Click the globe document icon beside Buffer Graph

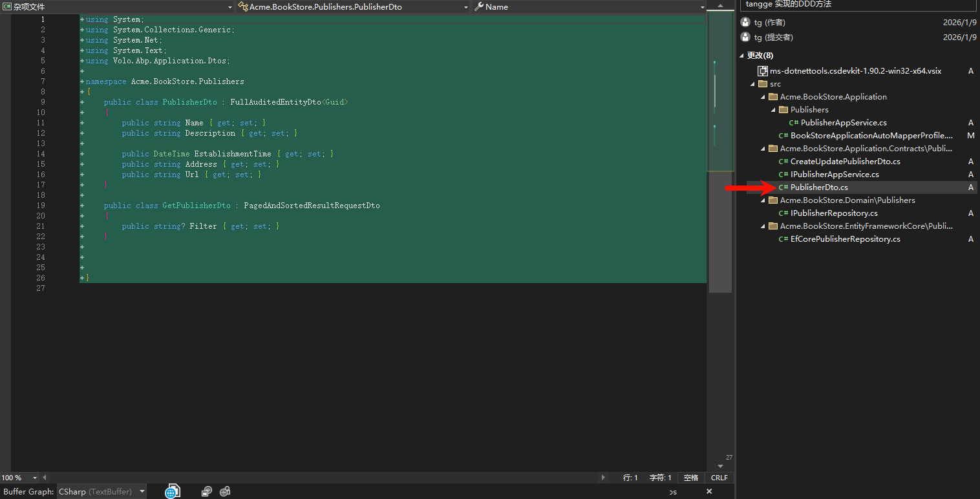coord(171,491)
